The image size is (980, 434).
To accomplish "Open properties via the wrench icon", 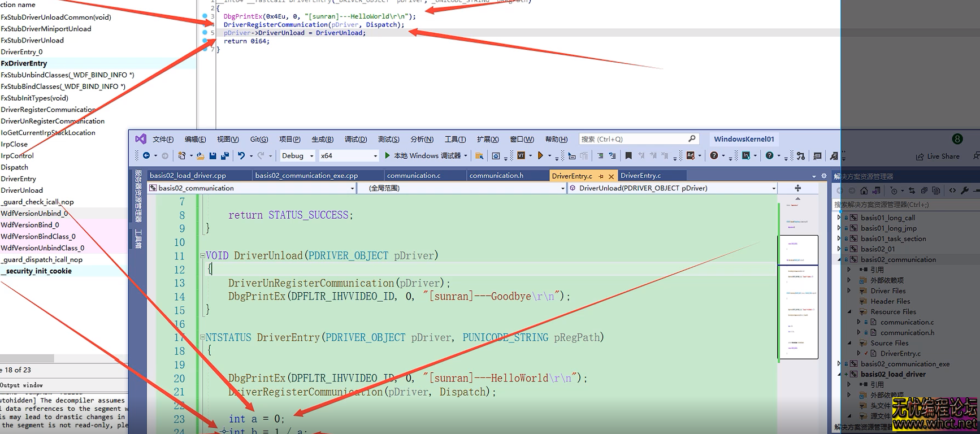I will point(965,190).
